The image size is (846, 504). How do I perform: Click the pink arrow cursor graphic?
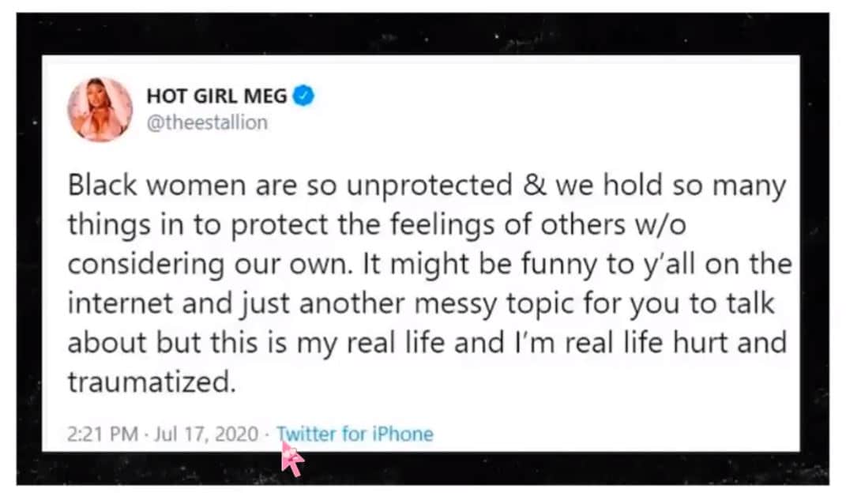(x=293, y=459)
